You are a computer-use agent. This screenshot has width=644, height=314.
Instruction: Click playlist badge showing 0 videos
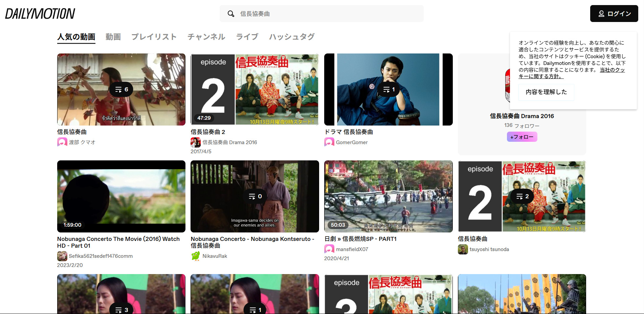(255, 196)
